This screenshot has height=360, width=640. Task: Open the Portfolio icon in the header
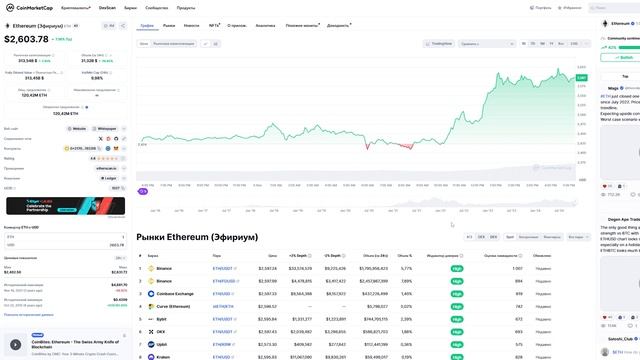(x=532, y=8)
